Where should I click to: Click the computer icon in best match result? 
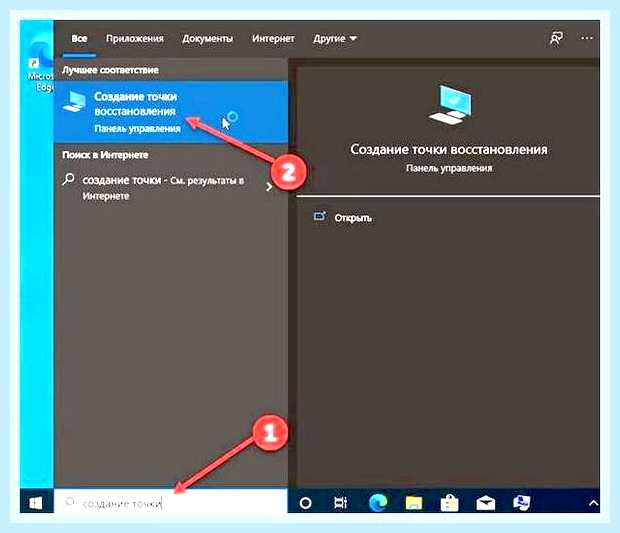[x=74, y=102]
